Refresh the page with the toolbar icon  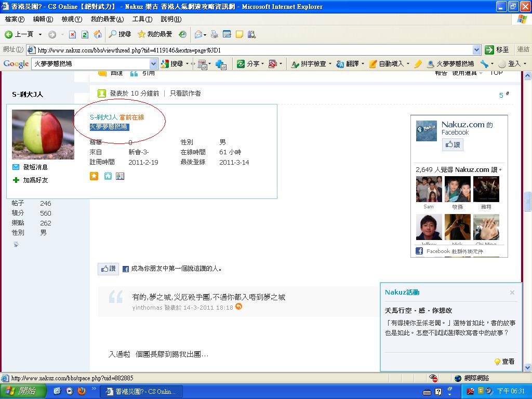click(85, 34)
